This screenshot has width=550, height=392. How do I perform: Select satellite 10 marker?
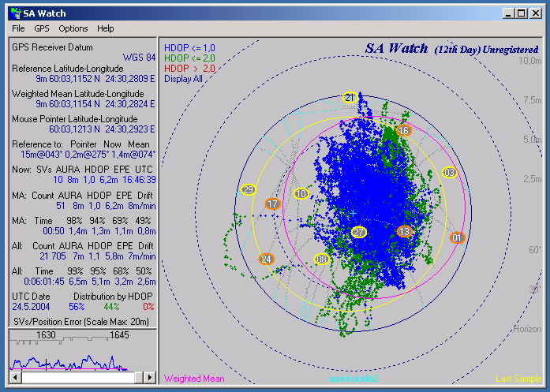click(x=301, y=193)
